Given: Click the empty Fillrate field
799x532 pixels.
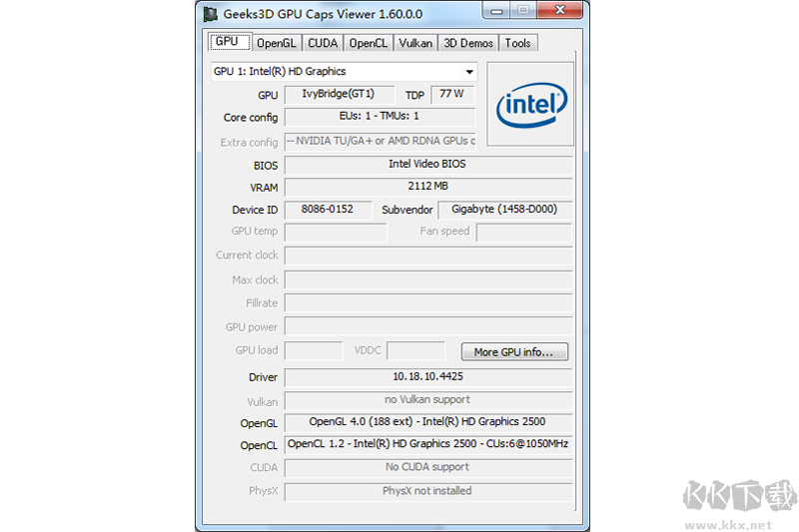Looking at the screenshot, I should point(428,302).
